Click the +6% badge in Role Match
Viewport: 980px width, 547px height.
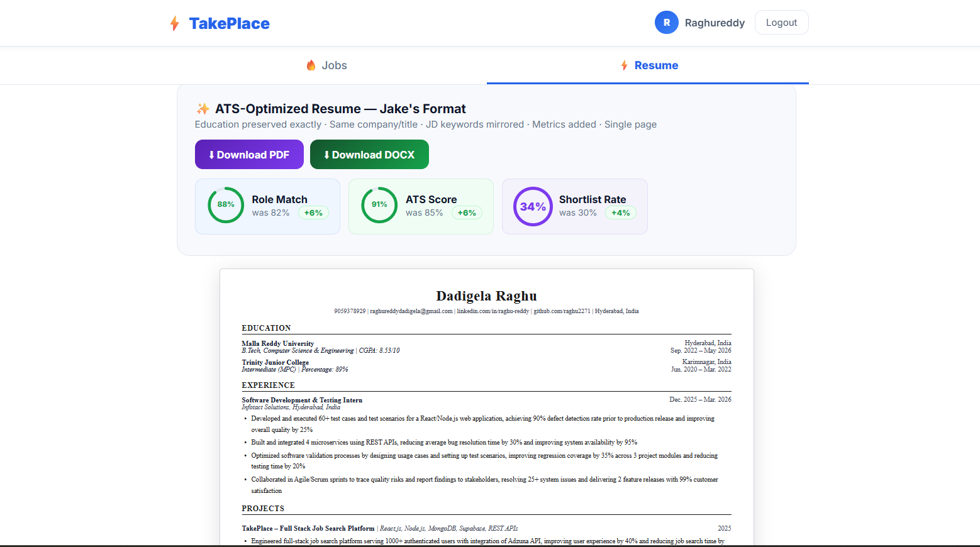313,213
